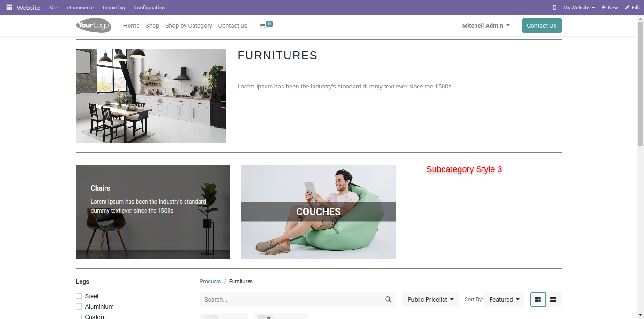Open the apps grid icon

(x=9, y=8)
